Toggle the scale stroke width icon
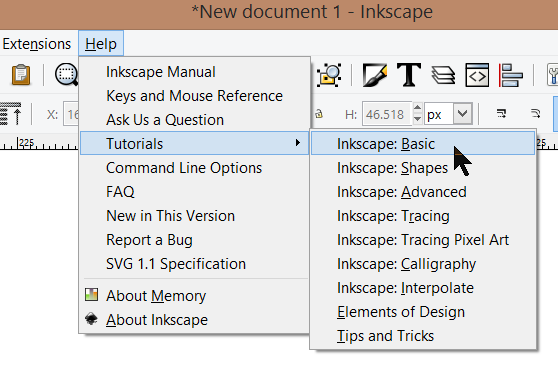 (501, 114)
